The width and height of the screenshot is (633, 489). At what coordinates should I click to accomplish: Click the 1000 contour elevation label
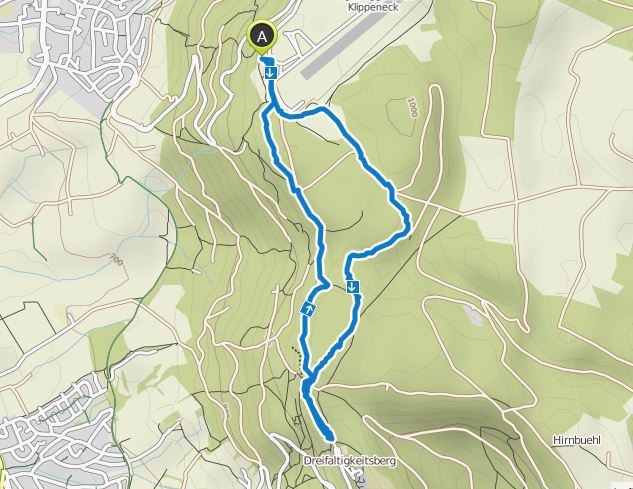[x=411, y=107]
